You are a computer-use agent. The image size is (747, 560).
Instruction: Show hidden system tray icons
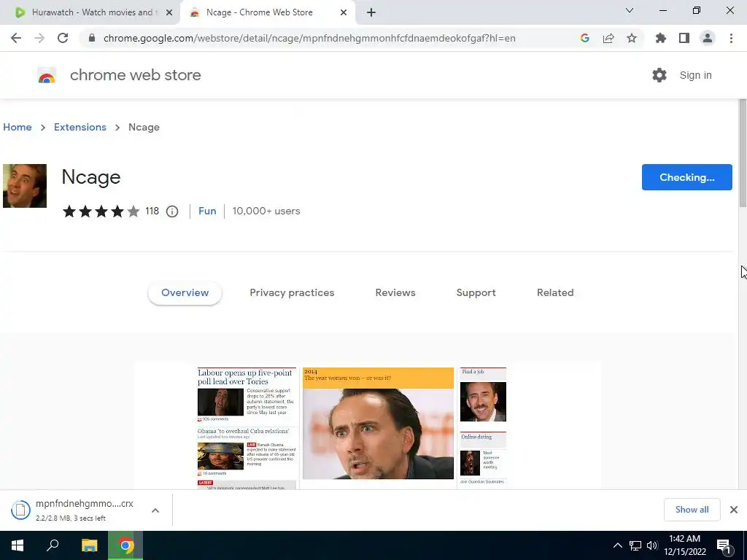pyautogui.click(x=617, y=545)
